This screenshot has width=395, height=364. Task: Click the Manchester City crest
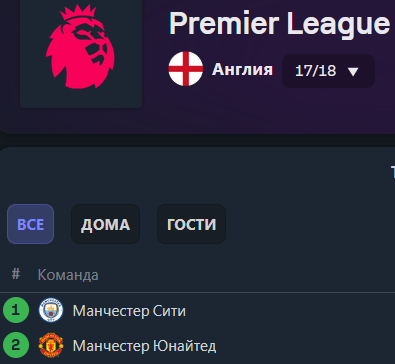(x=51, y=310)
